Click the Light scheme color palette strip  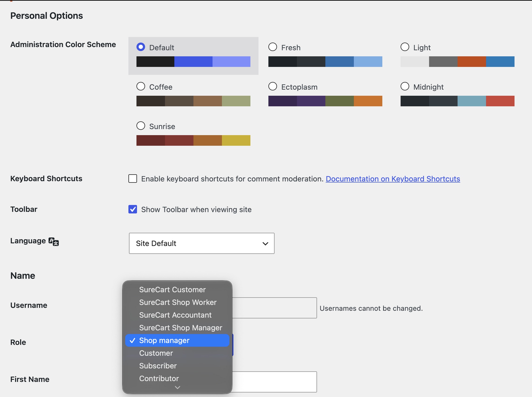(457, 62)
